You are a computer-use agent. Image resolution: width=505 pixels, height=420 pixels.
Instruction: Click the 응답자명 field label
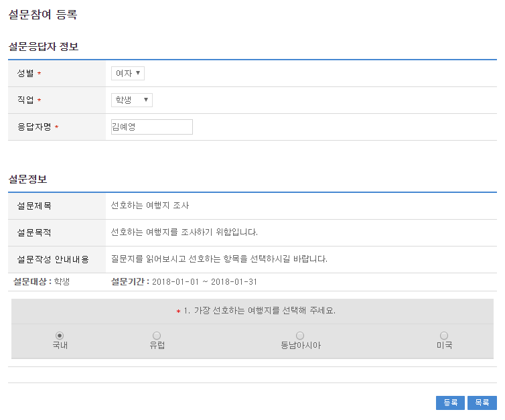[x=34, y=127]
